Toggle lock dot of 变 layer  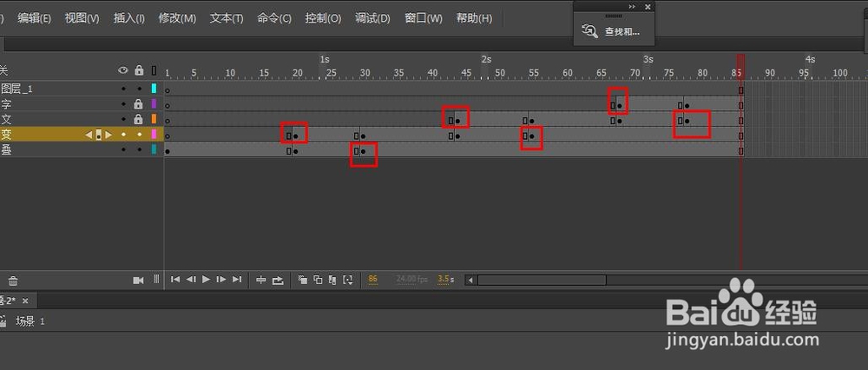[139, 134]
